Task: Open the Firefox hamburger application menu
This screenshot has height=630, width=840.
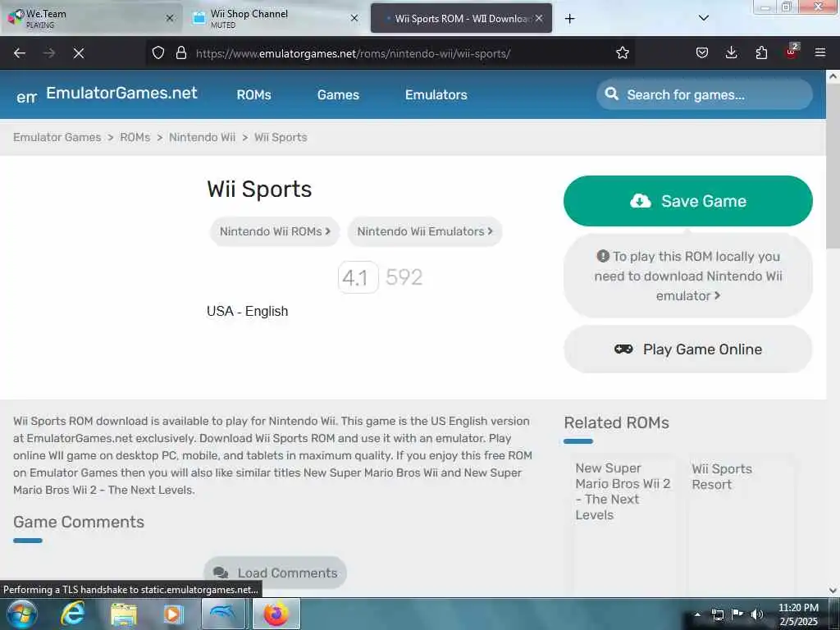Action: tap(820, 53)
